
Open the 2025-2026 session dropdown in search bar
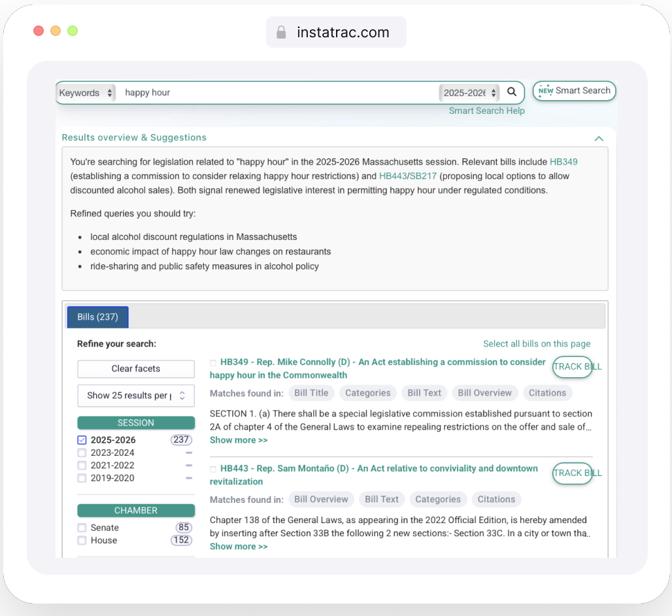pyautogui.click(x=469, y=93)
